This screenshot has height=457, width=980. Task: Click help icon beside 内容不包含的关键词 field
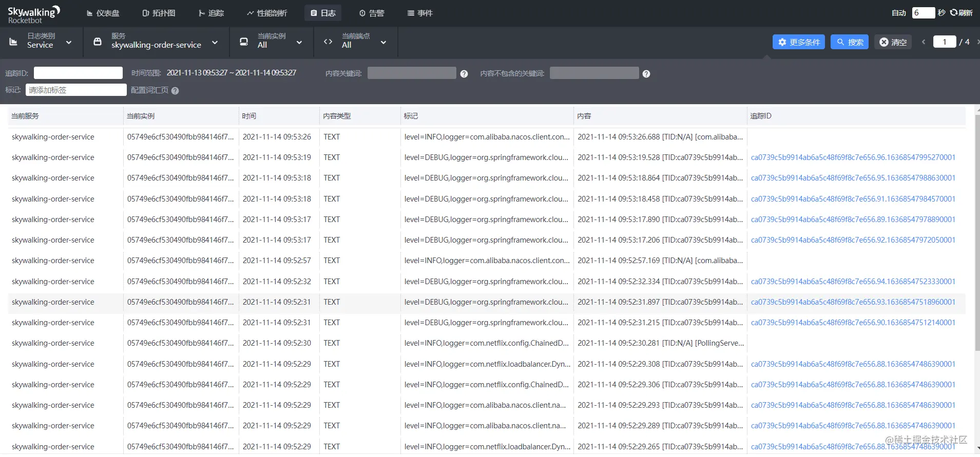coord(646,74)
